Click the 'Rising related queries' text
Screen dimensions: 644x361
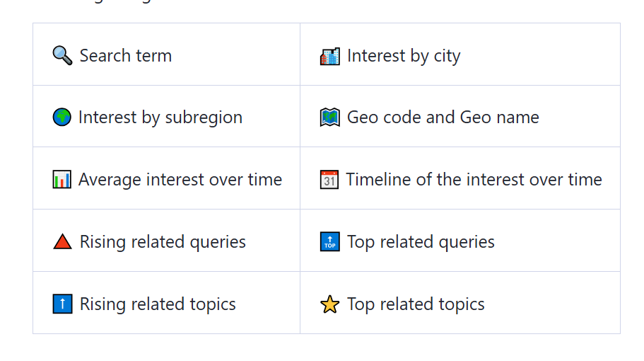(163, 242)
